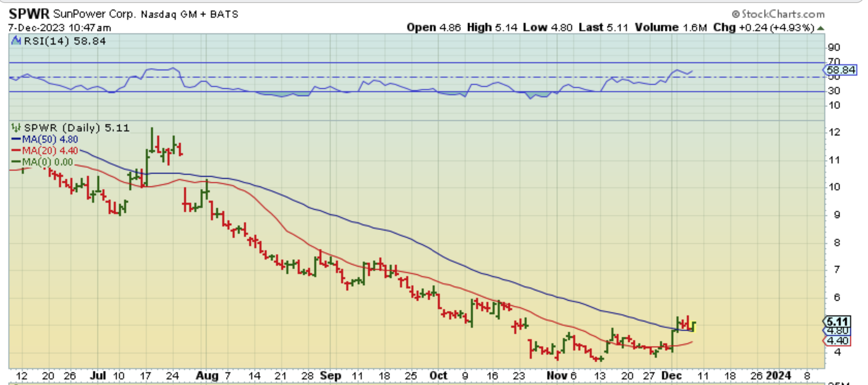The height and width of the screenshot is (385, 868).
Task: Click the 7-Dec-2023 10:47am timestamp
Action: point(59,28)
